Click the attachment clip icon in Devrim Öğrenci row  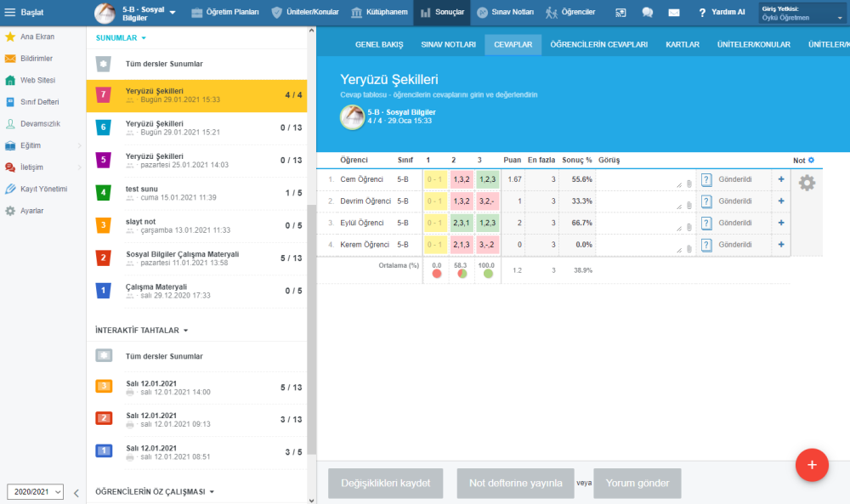[689, 206]
